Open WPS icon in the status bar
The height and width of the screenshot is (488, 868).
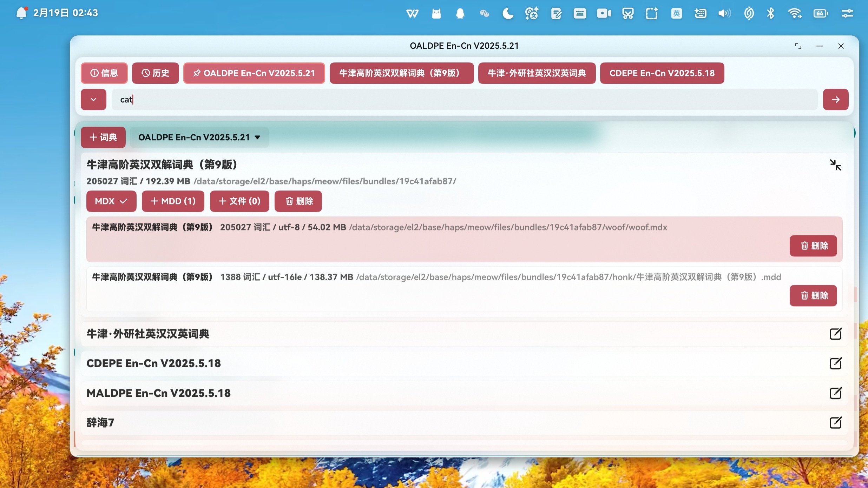click(x=412, y=14)
